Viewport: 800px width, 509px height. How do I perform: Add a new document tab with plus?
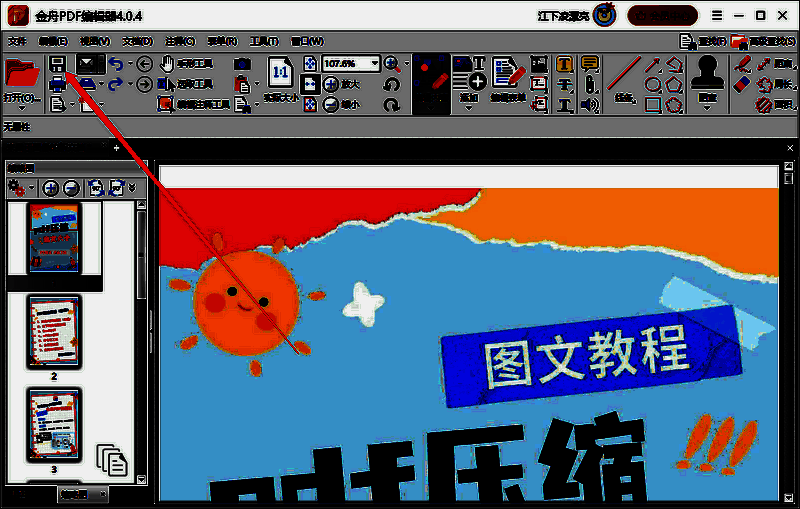pos(116,148)
